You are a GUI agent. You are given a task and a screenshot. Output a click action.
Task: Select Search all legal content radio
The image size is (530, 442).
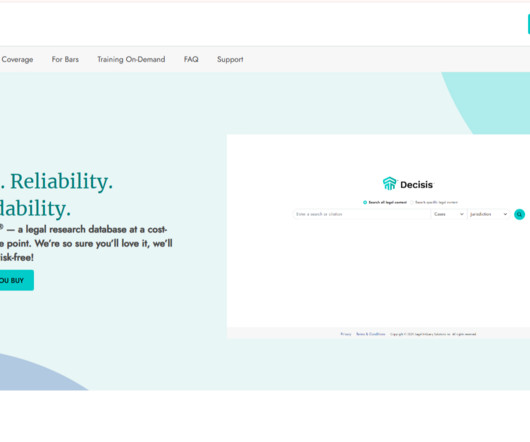365,202
